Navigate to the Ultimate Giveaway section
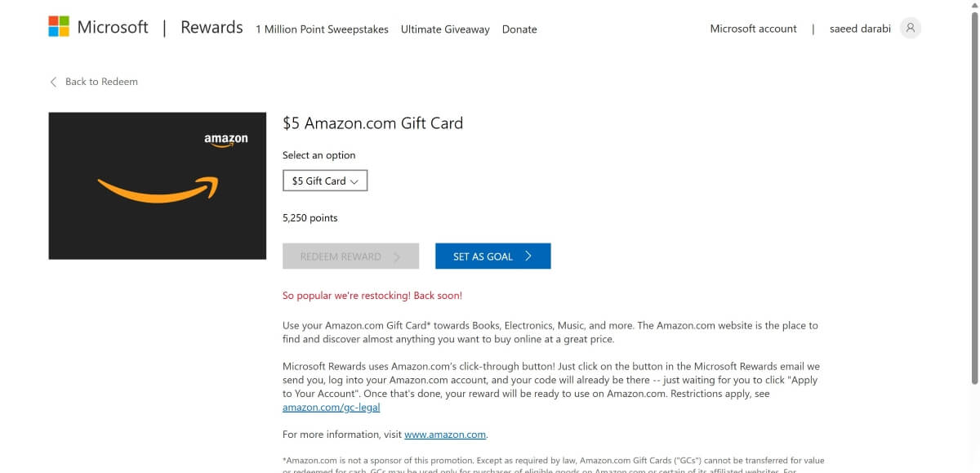Image resolution: width=980 pixels, height=473 pixels. click(x=445, y=29)
